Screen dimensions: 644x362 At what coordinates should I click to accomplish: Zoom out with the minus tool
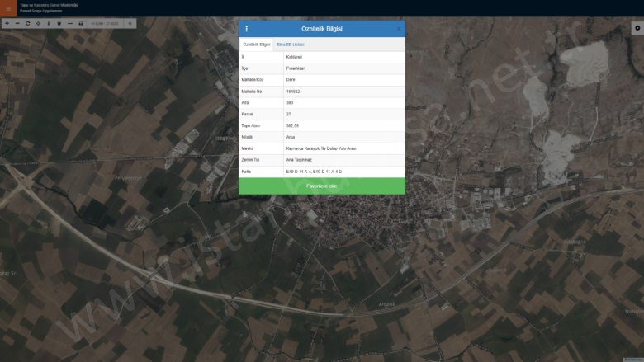pos(17,24)
